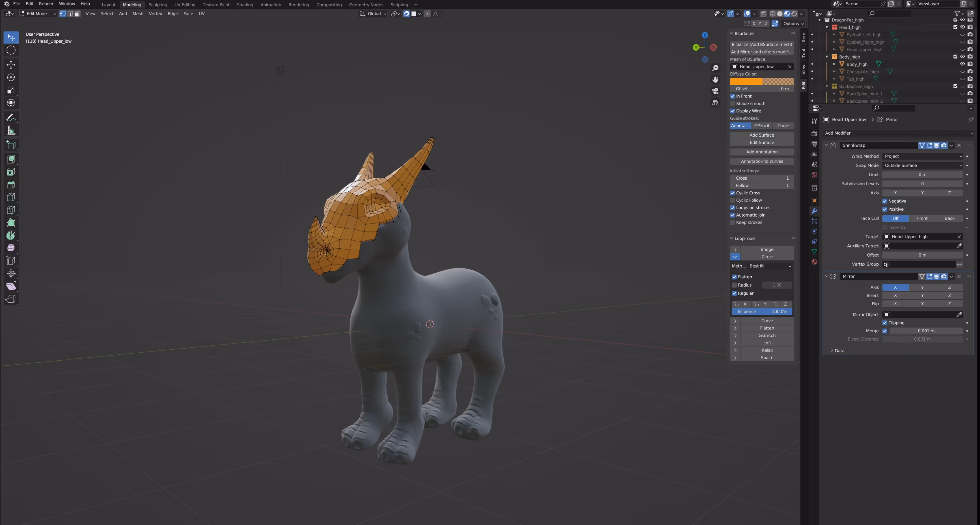The width and height of the screenshot is (980, 525).
Task: Disable Clipping in Mirror modifier
Action: pos(884,323)
